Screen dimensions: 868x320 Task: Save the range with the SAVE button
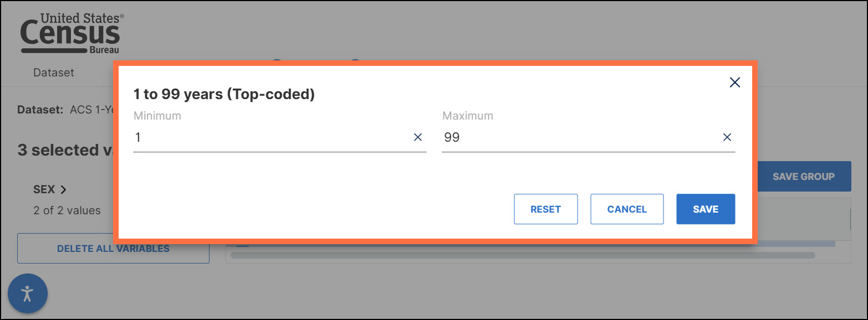point(706,209)
